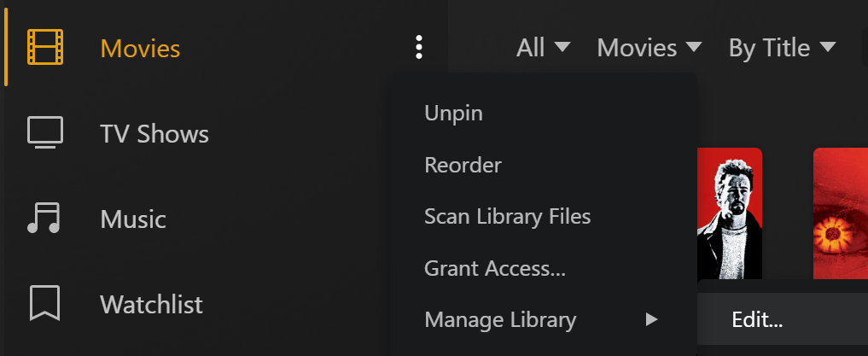Click the Music note icon

(44, 219)
